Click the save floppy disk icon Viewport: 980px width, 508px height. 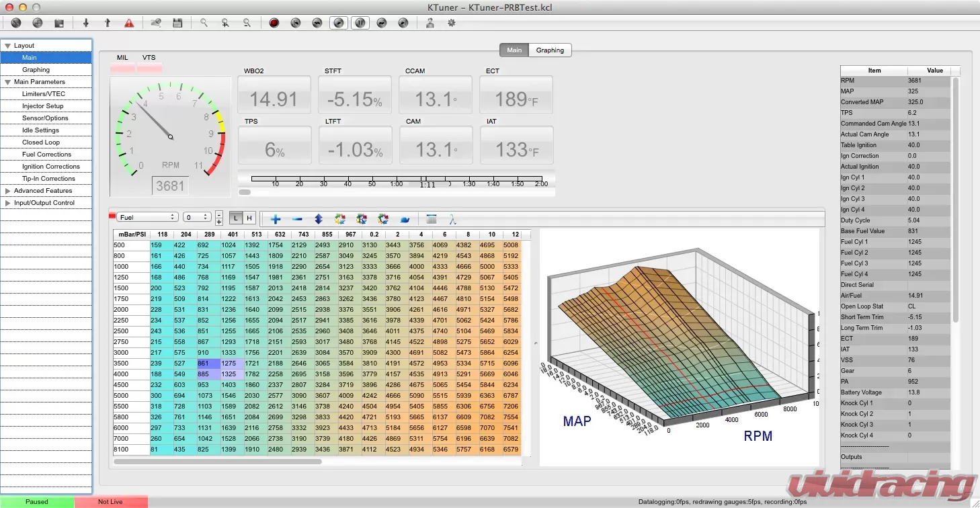(177, 23)
